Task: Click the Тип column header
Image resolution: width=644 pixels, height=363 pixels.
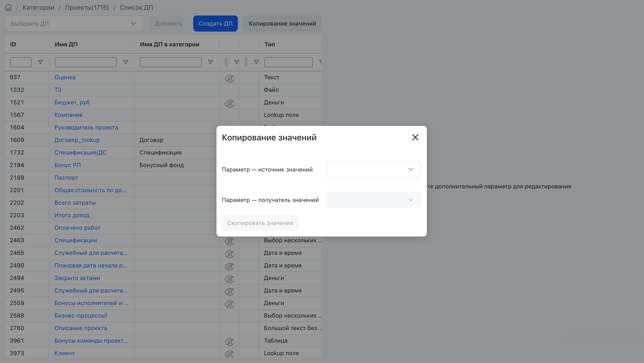Action: click(270, 44)
